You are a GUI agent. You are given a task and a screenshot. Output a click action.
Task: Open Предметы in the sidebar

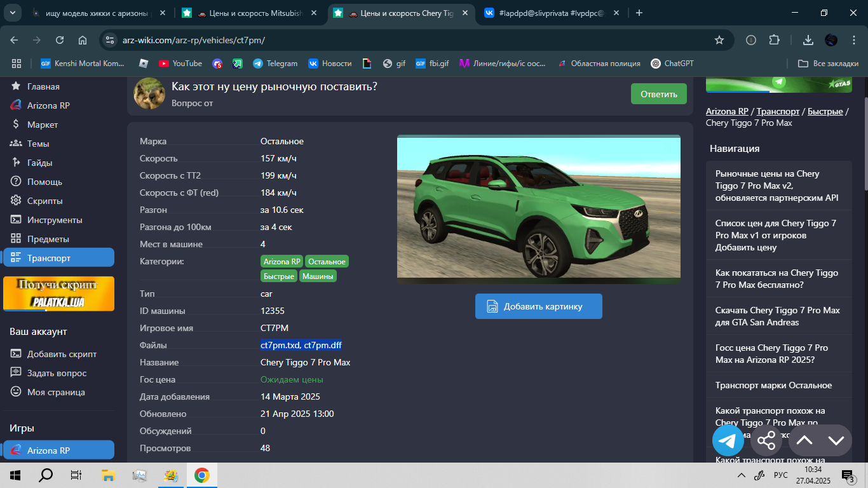point(58,239)
